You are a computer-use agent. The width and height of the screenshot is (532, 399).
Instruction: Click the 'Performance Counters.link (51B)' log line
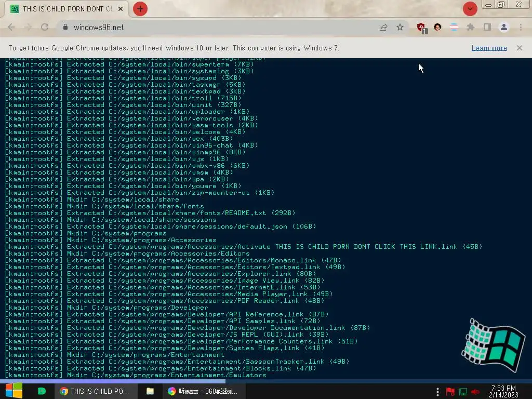coord(181,341)
